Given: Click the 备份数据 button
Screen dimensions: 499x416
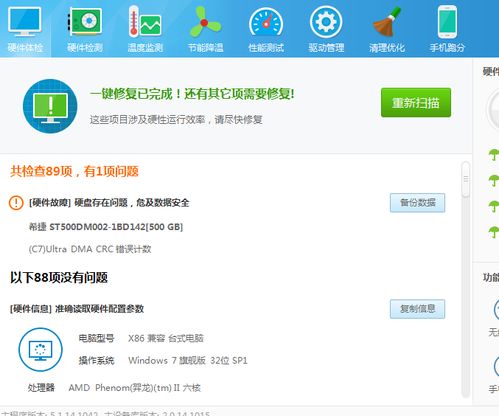Looking at the screenshot, I should point(417,203).
